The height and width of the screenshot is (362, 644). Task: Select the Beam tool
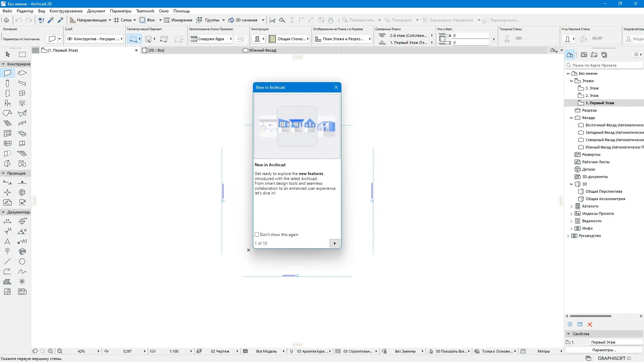(x=22, y=83)
